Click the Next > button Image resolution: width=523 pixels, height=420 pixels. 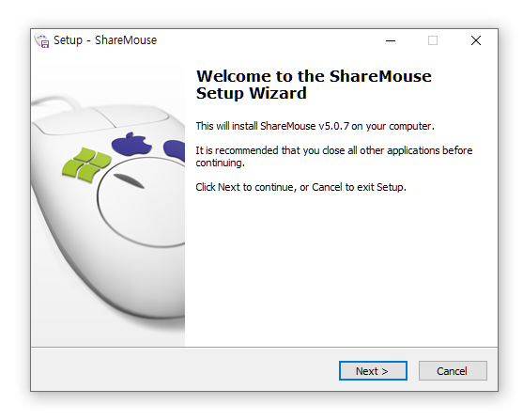373,370
